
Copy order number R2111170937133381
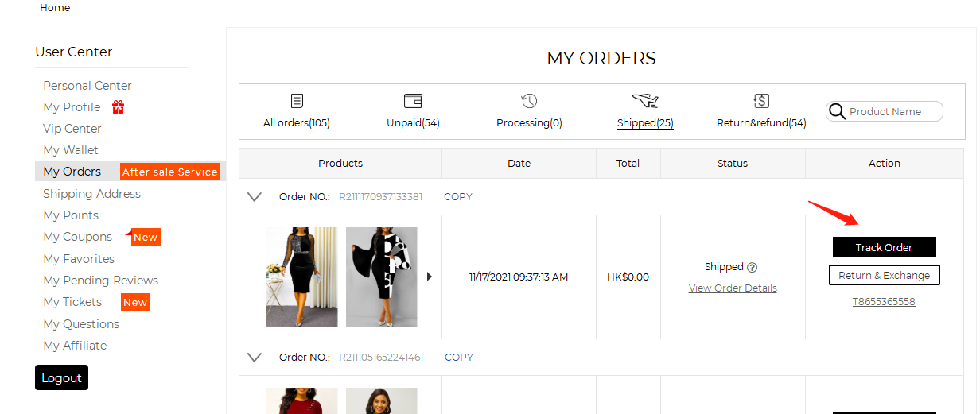pyautogui.click(x=458, y=197)
